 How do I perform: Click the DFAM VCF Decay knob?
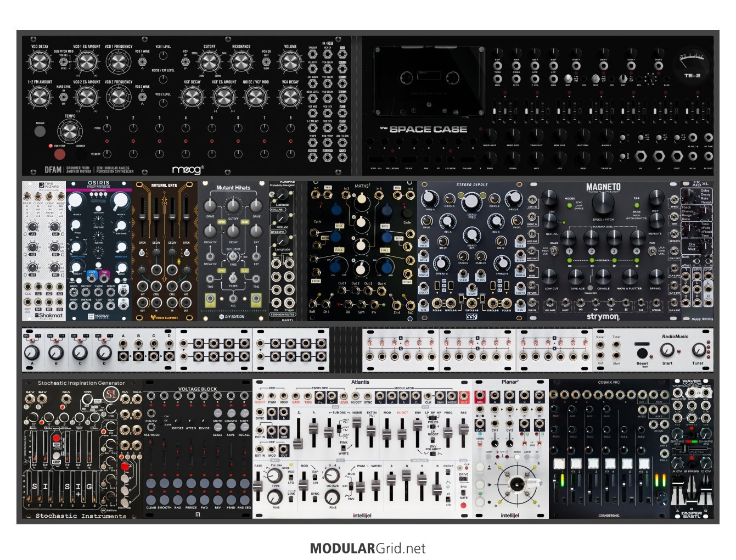pos(192,98)
